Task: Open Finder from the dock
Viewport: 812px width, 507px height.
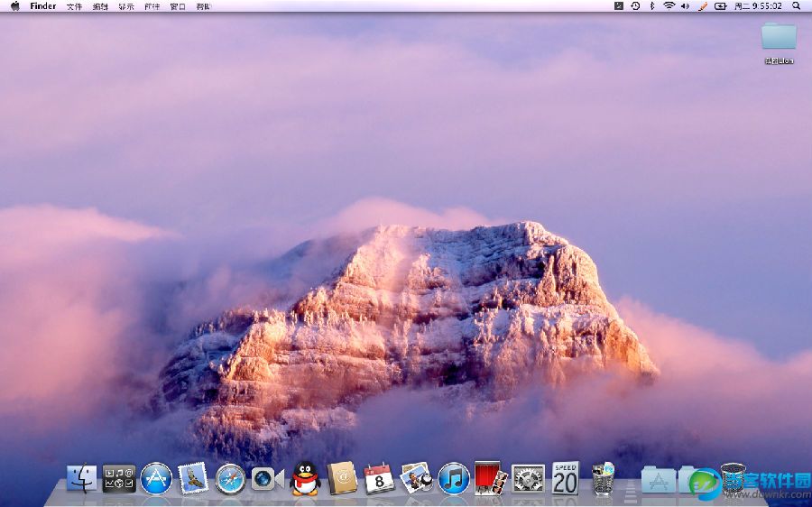Action: pos(82,478)
